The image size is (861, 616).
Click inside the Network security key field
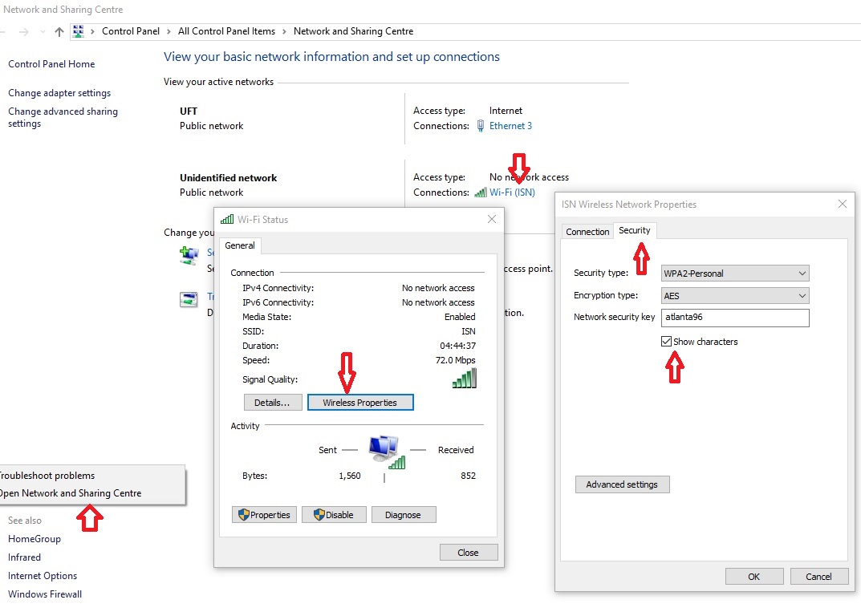pyautogui.click(x=734, y=318)
